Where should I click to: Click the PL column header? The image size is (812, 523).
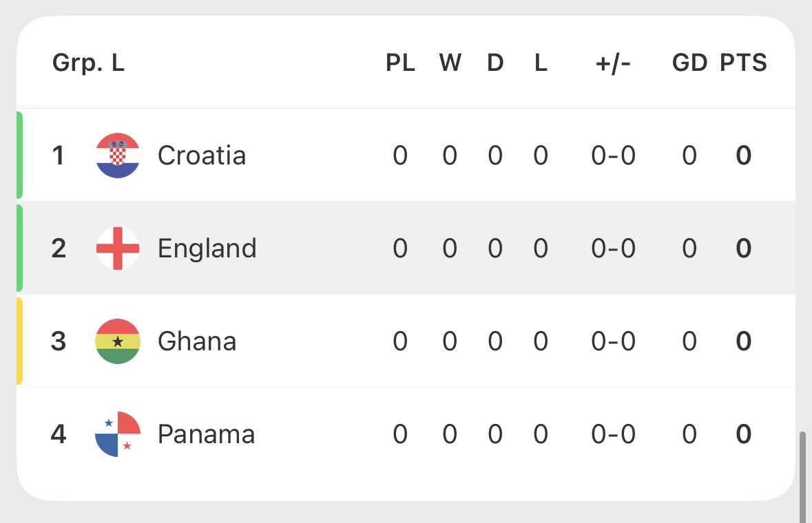(400, 63)
